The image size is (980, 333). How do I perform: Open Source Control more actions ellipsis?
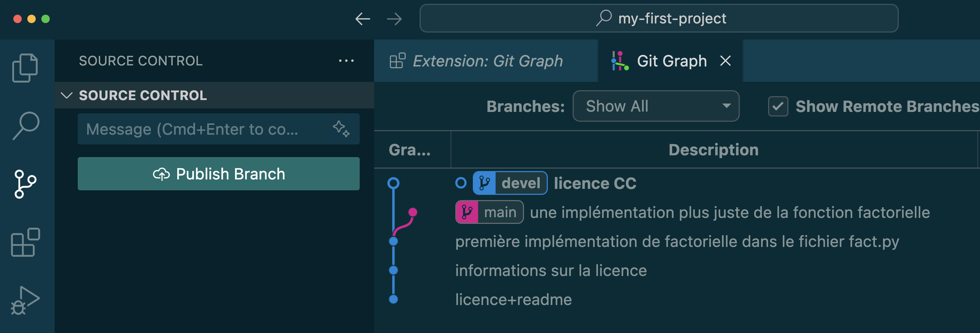click(x=346, y=61)
